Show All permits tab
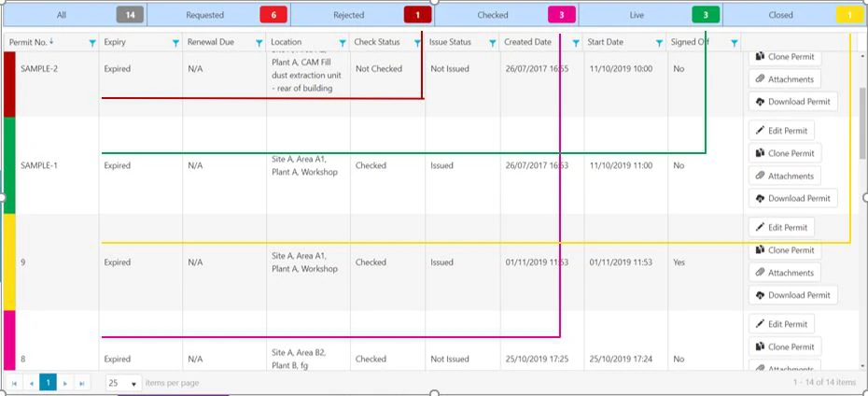 tap(75, 15)
